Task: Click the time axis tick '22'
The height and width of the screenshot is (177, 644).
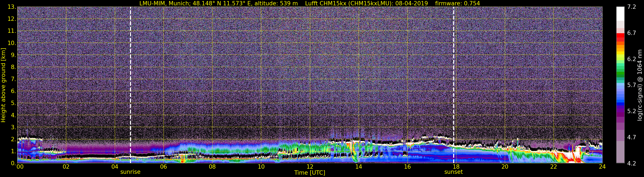Action: pyautogui.click(x=554, y=167)
